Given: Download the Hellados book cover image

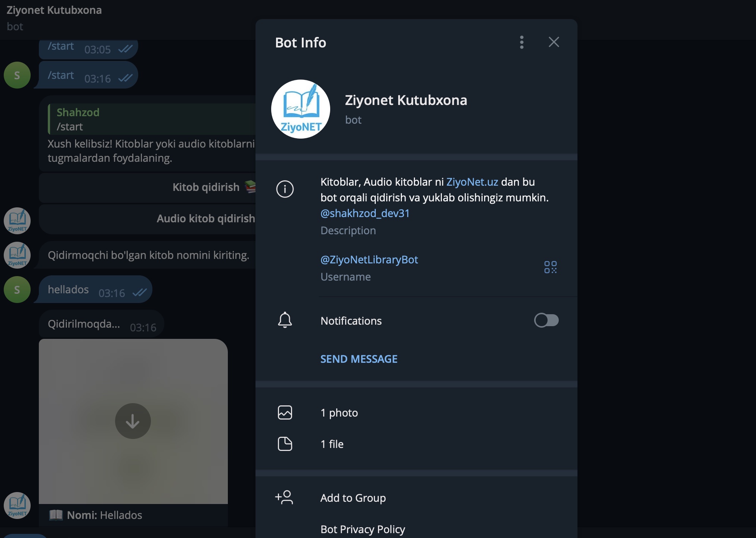Looking at the screenshot, I should 133,421.
